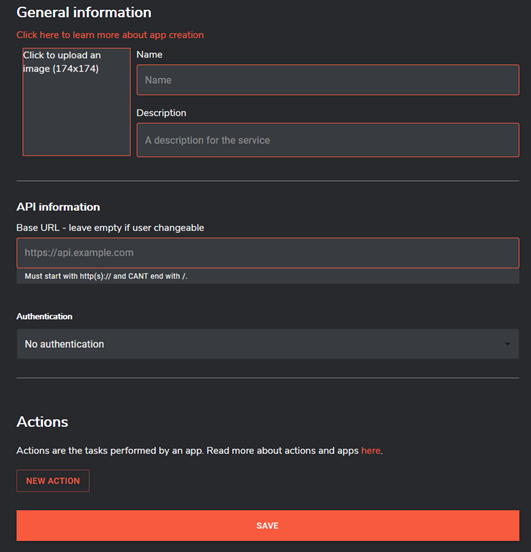Click the divider line above the Actions heading

point(268,378)
